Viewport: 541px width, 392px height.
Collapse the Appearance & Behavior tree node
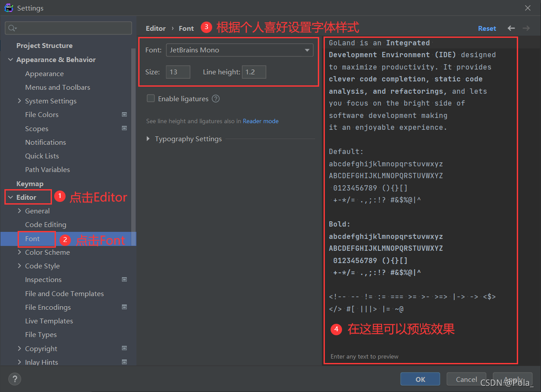11,60
